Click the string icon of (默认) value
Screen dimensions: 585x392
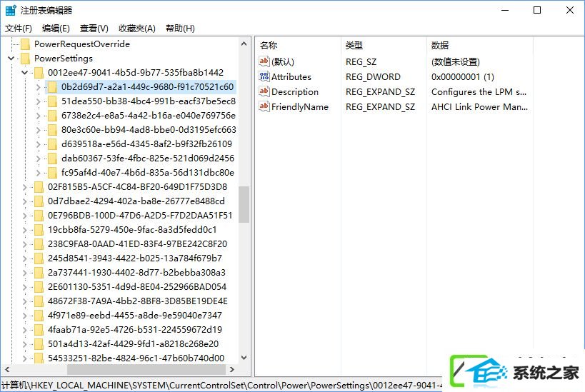[264, 61]
